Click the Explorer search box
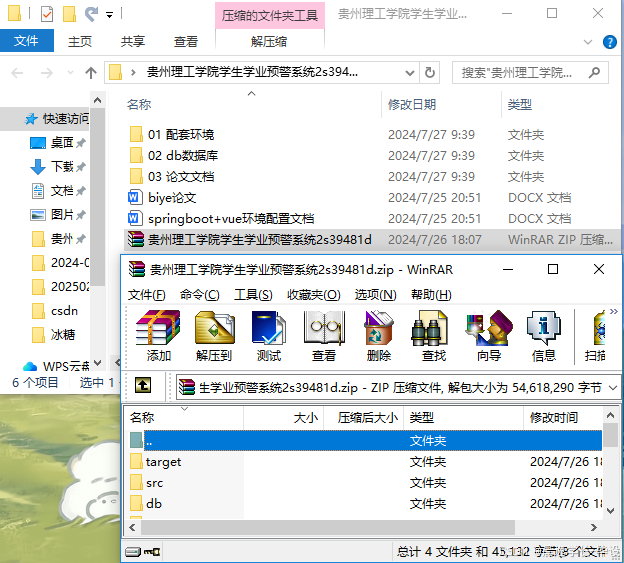The width and height of the screenshot is (624, 563). 530,73
